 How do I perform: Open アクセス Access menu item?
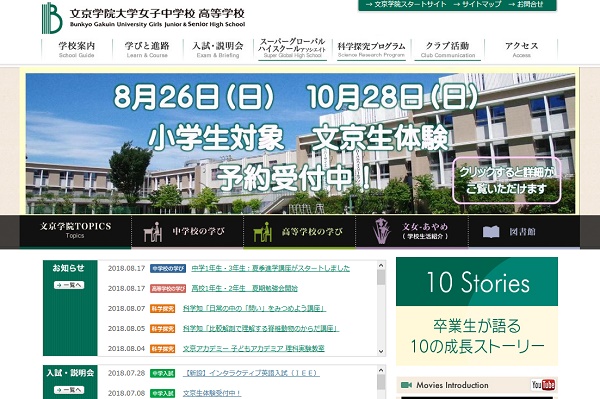point(521,49)
